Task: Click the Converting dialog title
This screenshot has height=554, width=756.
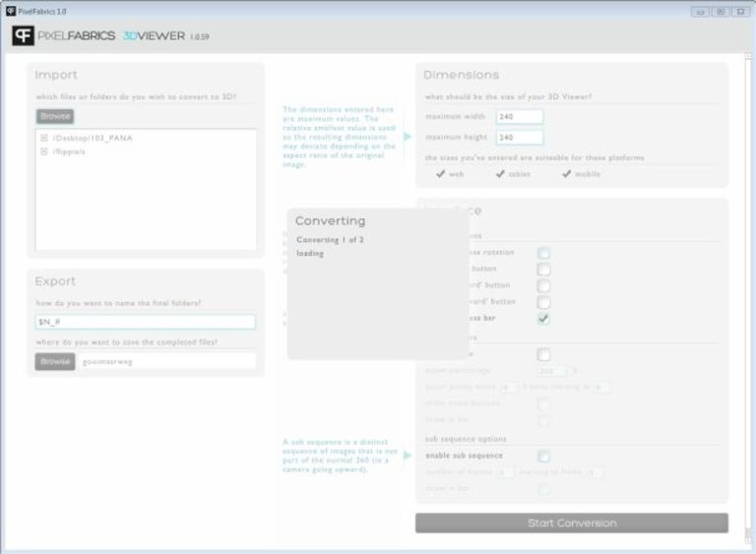Action: 331,220
